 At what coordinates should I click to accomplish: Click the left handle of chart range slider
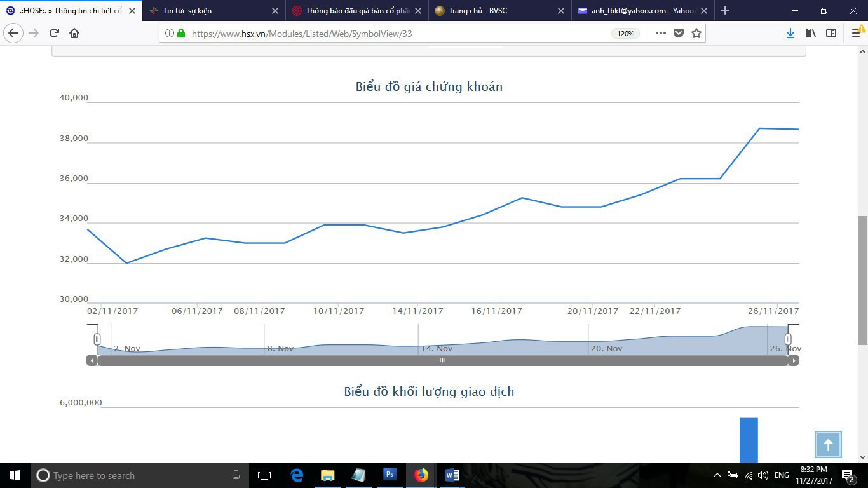[97, 339]
